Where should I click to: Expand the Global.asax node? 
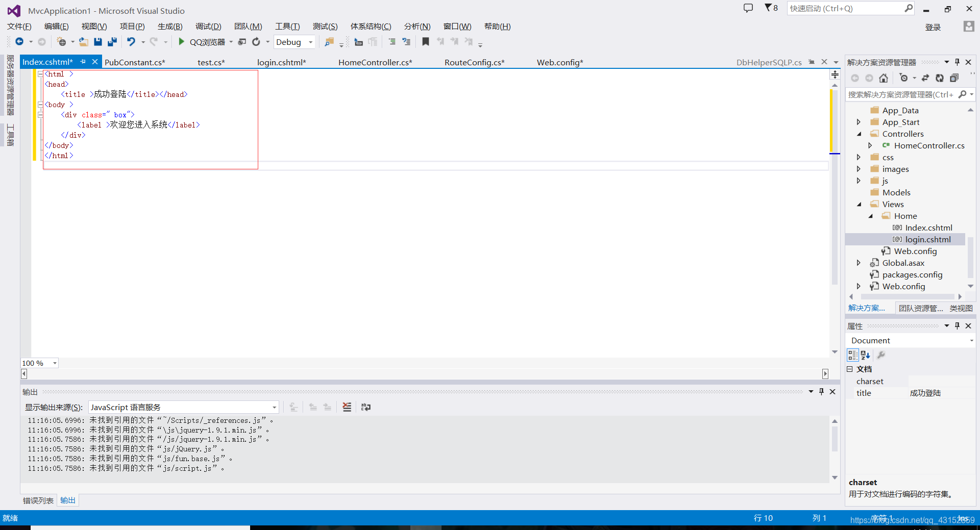[x=859, y=263]
